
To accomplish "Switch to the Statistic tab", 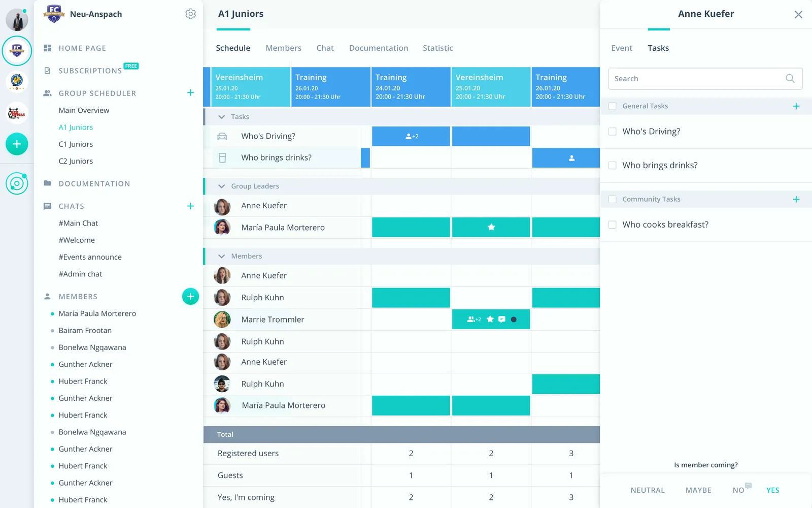I will (x=438, y=48).
